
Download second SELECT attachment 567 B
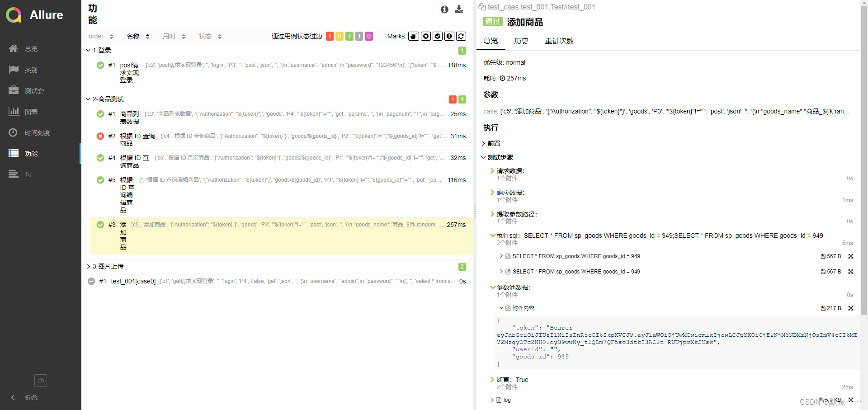[831, 272]
